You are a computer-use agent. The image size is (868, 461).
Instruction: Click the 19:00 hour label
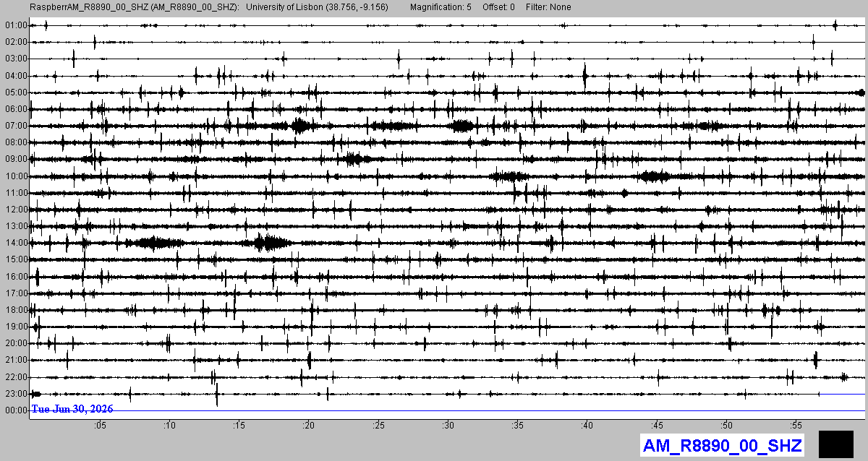16,327
